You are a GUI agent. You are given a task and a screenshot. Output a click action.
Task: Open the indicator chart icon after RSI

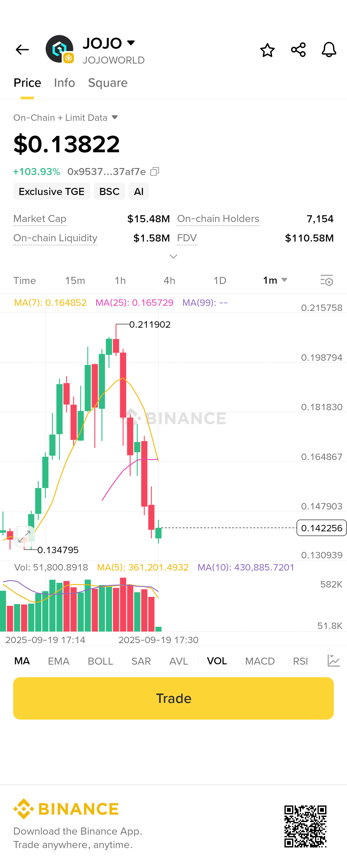point(333,661)
